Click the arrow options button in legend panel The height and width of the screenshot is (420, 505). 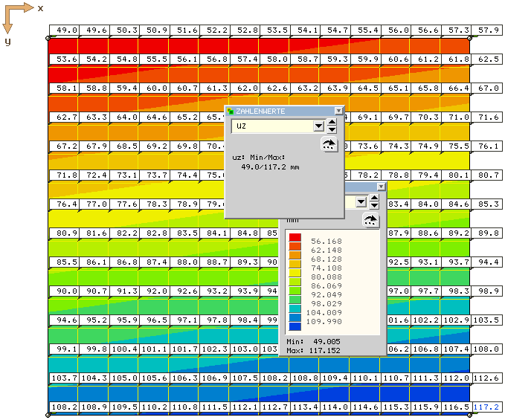click(x=370, y=219)
